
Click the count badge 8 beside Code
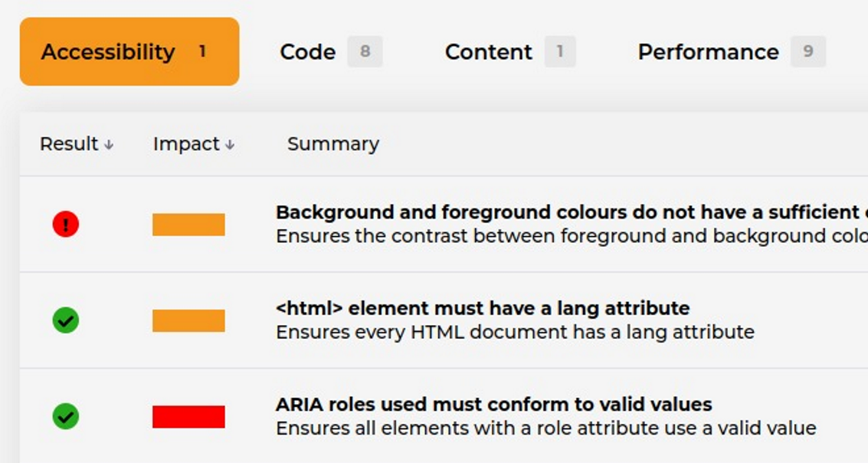point(365,51)
